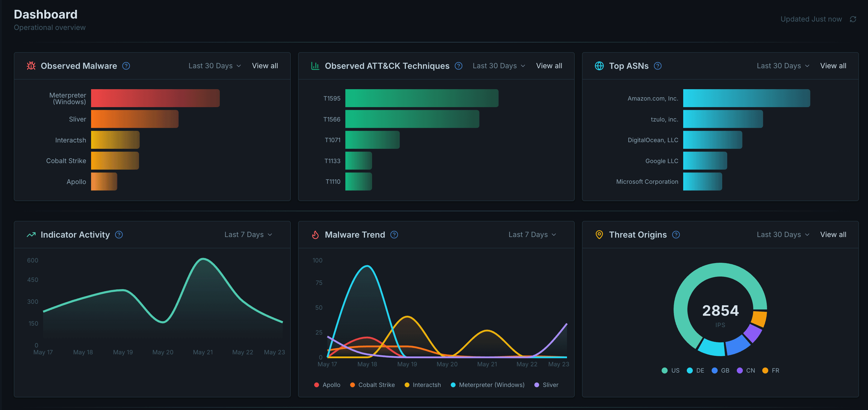Toggle GB in Threat Origins legend
Screen dimensions: 868x410
click(x=720, y=370)
